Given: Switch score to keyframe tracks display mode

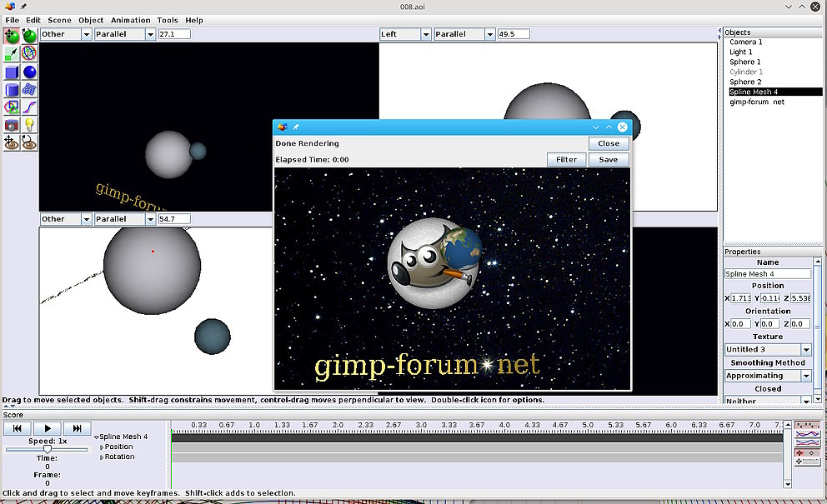Looking at the screenshot, I should click(x=807, y=425).
